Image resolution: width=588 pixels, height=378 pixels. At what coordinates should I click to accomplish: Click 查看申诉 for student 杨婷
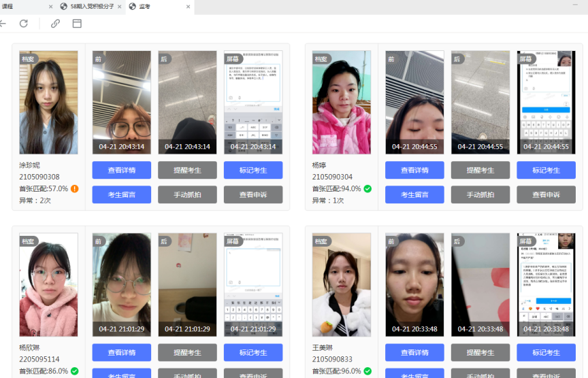(546, 194)
